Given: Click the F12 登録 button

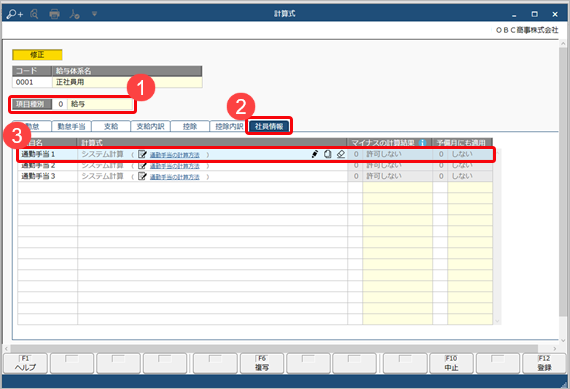Looking at the screenshot, I should [x=544, y=363].
